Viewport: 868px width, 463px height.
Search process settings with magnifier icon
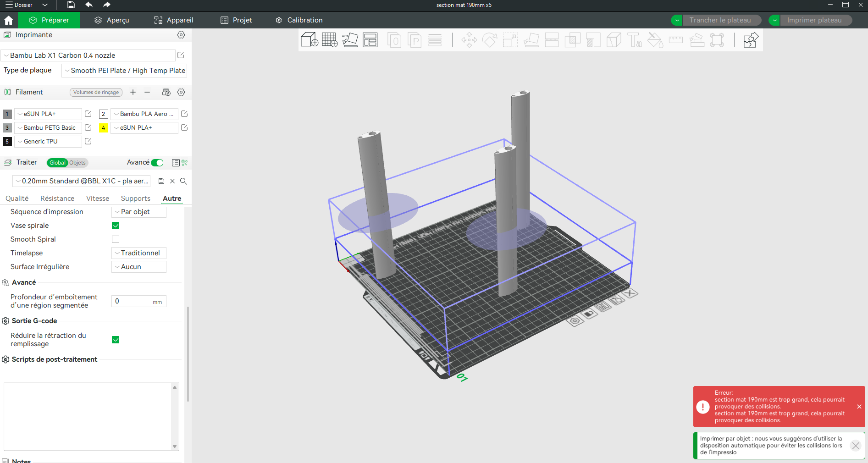pos(183,181)
